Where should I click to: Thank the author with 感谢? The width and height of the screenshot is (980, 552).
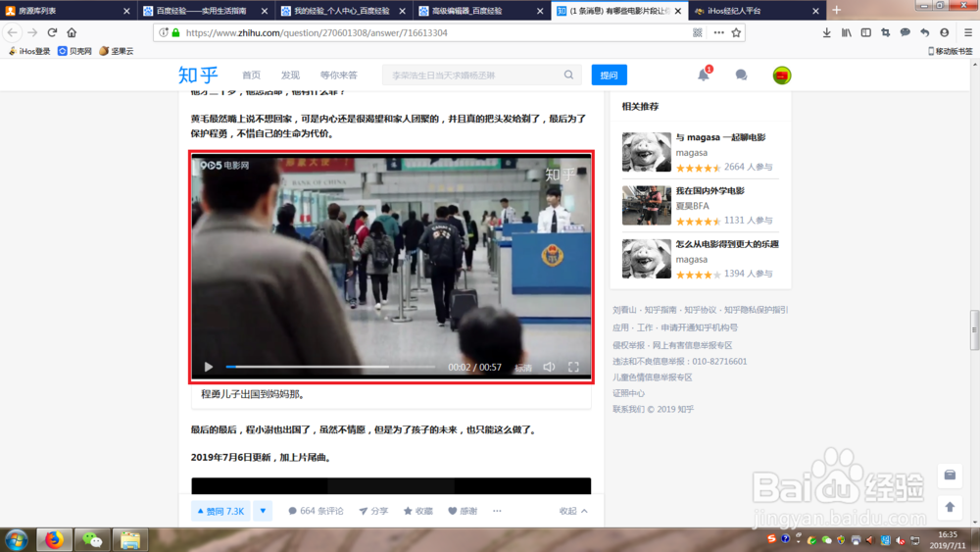coord(463,511)
